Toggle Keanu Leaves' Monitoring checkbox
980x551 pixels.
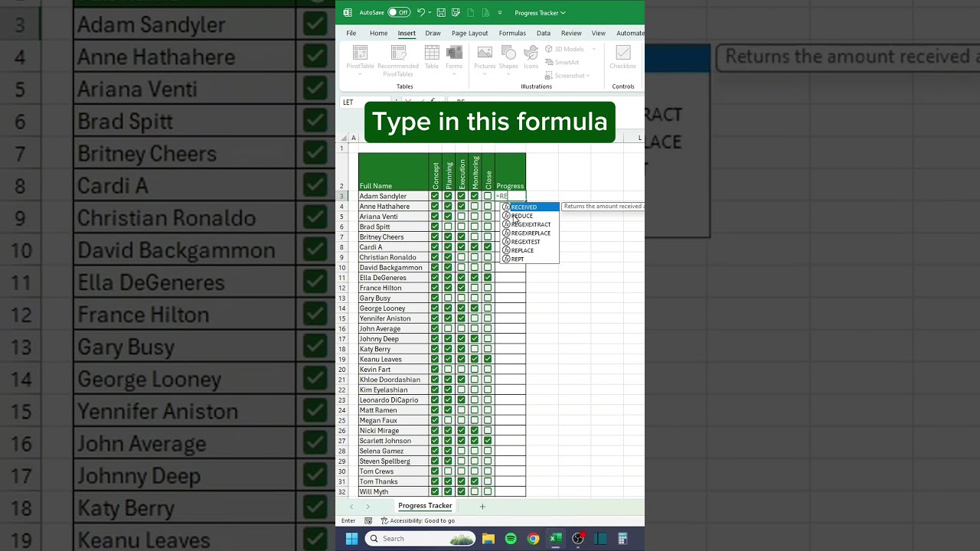click(x=475, y=360)
